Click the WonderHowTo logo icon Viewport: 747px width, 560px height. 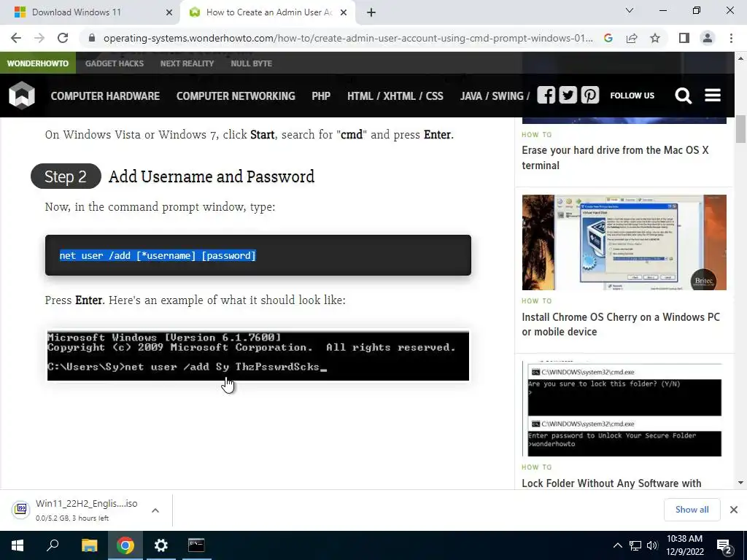(x=22, y=96)
